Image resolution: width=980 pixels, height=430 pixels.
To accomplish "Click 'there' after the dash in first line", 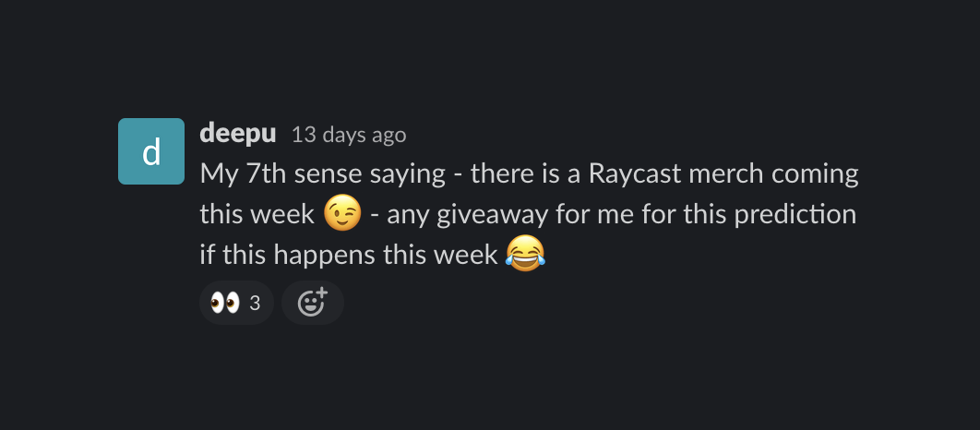I will click(501, 174).
